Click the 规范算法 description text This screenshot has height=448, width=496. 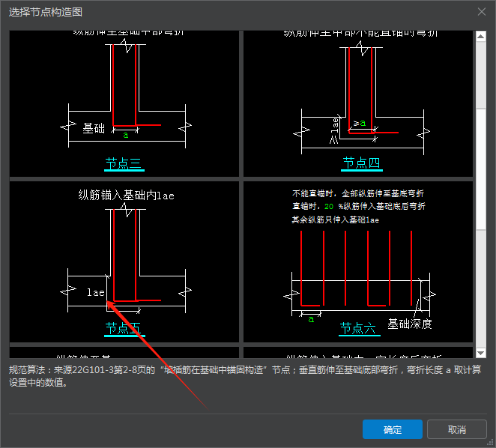coord(245,376)
